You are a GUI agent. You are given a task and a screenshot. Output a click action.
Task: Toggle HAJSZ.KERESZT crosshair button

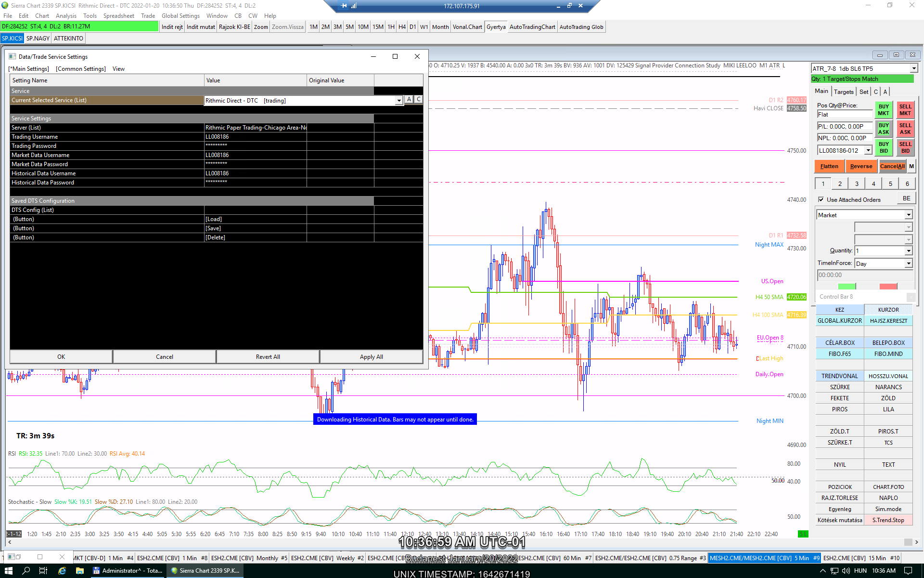coord(888,321)
